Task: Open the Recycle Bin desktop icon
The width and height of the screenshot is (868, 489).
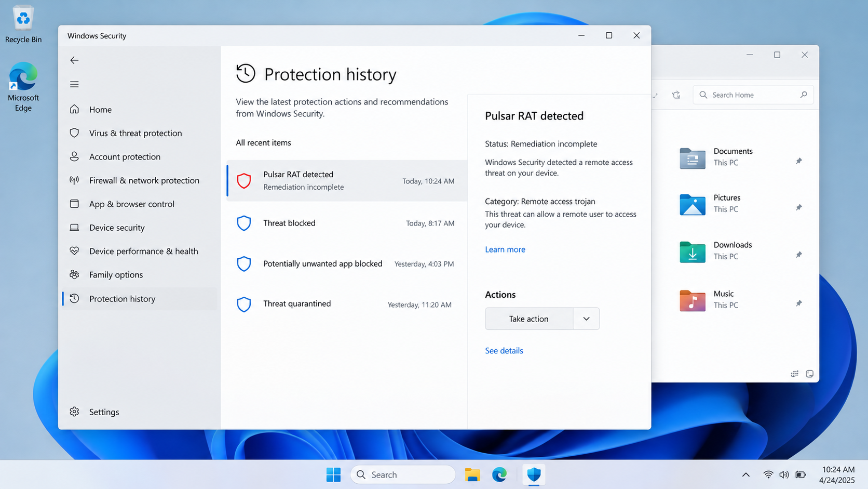Action: [x=23, y=24]
